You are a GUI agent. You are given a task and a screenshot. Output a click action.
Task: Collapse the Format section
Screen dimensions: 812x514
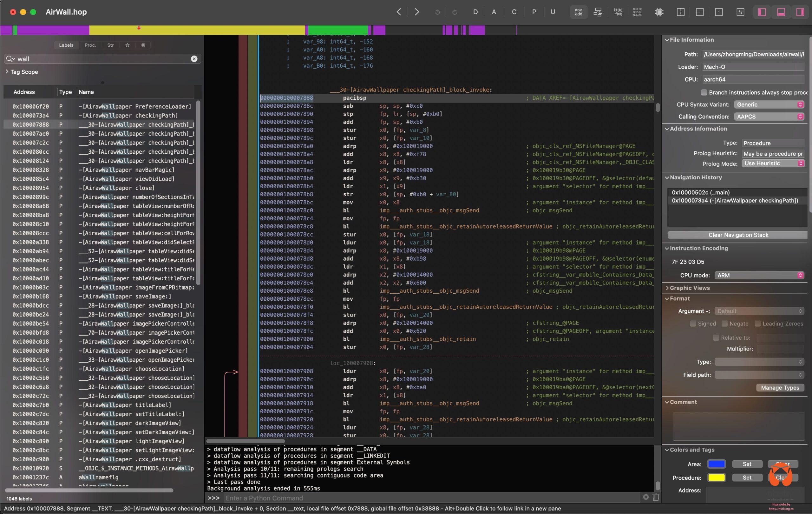[667, 298]
